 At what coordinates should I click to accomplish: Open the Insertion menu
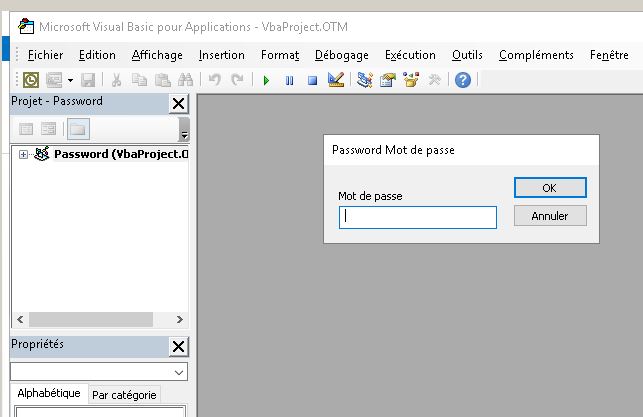221,55
